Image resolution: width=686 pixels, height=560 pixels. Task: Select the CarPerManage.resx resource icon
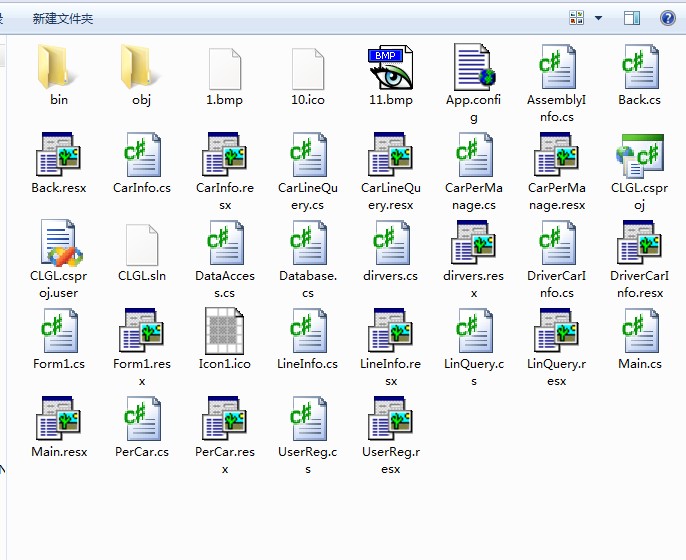(556, 155)
